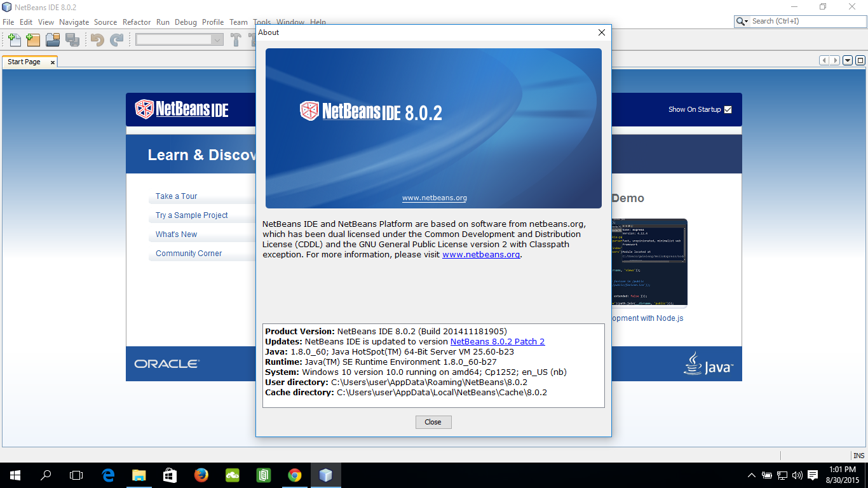
Task: Open www.netbeans.org link in license text
Action: click(x=481, y=254)
